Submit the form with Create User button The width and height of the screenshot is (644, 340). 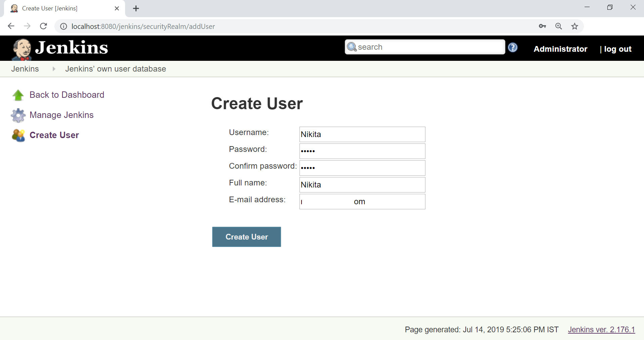[246, 237]
